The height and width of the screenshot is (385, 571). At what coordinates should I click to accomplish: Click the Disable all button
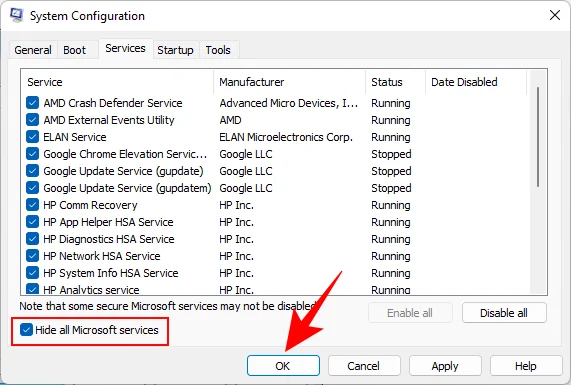pyautogui.click(x=504, y=313)
